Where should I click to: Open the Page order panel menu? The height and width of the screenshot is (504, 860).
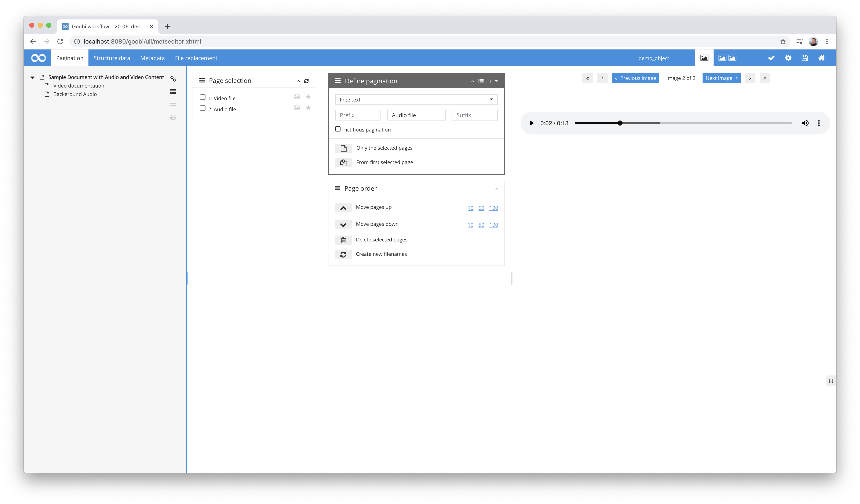(x=337, y=188)
